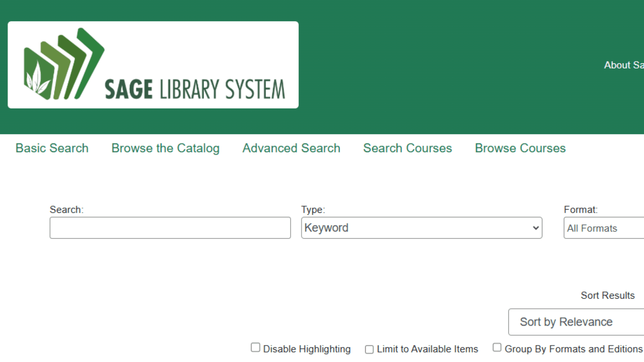Check Limit to Available Items
Image resolution: width=644 pixels, height=362 pixels.
[369, 350]
